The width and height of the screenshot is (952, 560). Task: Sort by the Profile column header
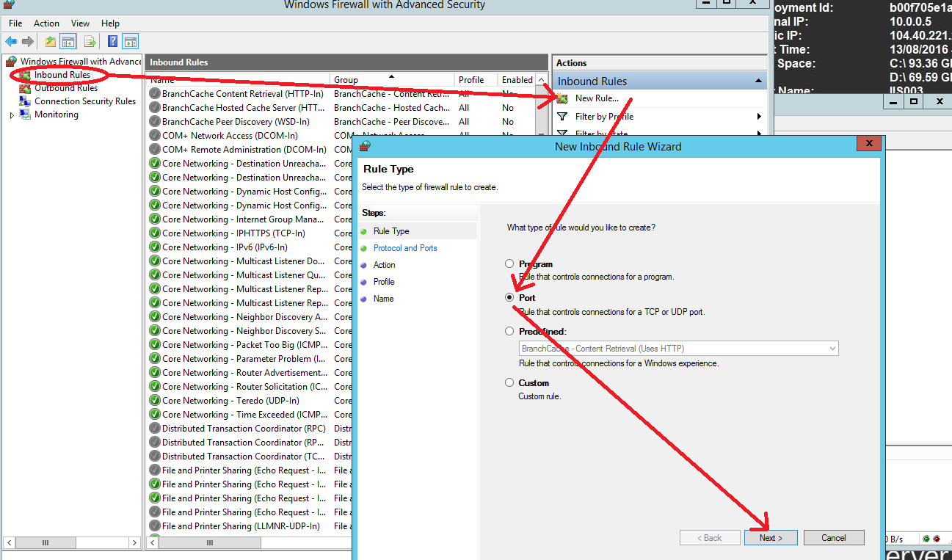pos(476,80)
